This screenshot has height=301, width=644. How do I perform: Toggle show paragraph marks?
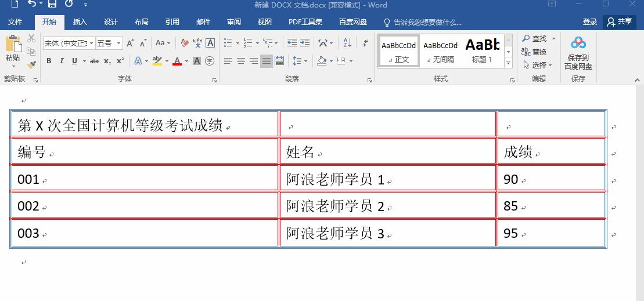(365, 43)
